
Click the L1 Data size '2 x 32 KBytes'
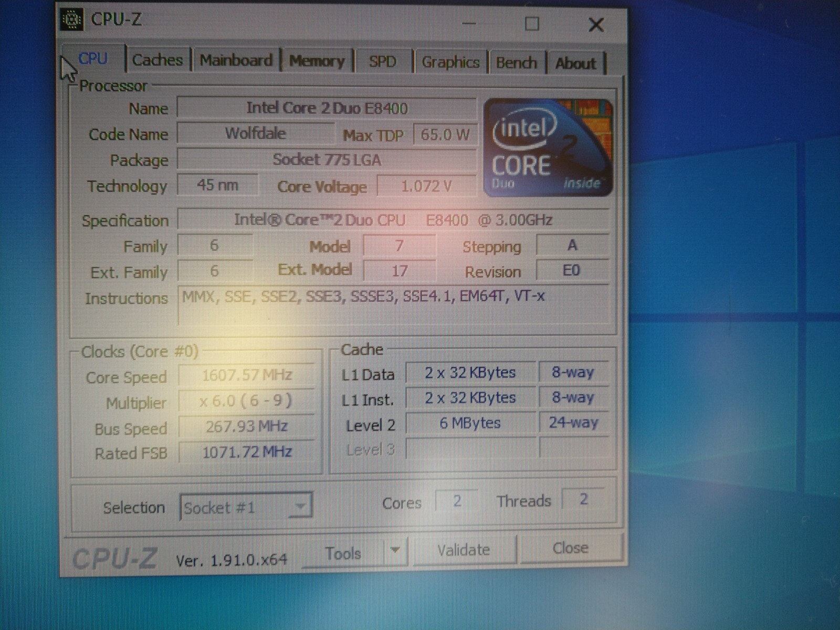pyautogui.click(x=470, y=373)
